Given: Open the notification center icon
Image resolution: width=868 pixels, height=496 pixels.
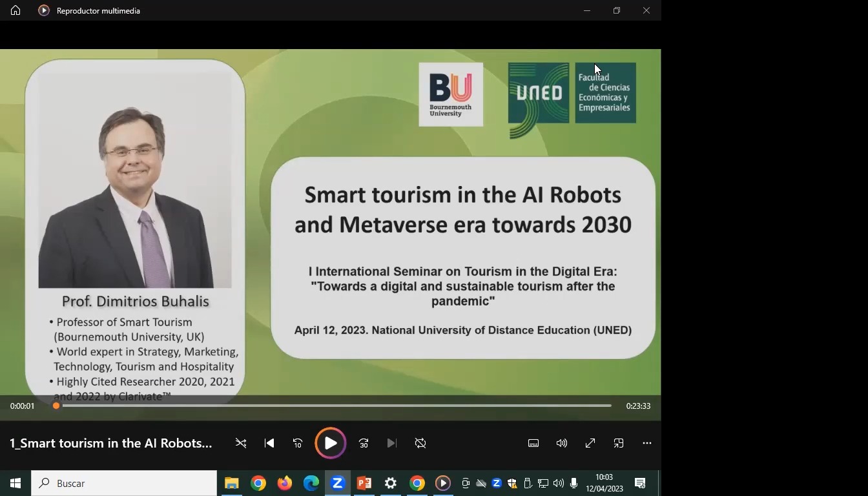Looking at the screenshot, I should (641, 483).
